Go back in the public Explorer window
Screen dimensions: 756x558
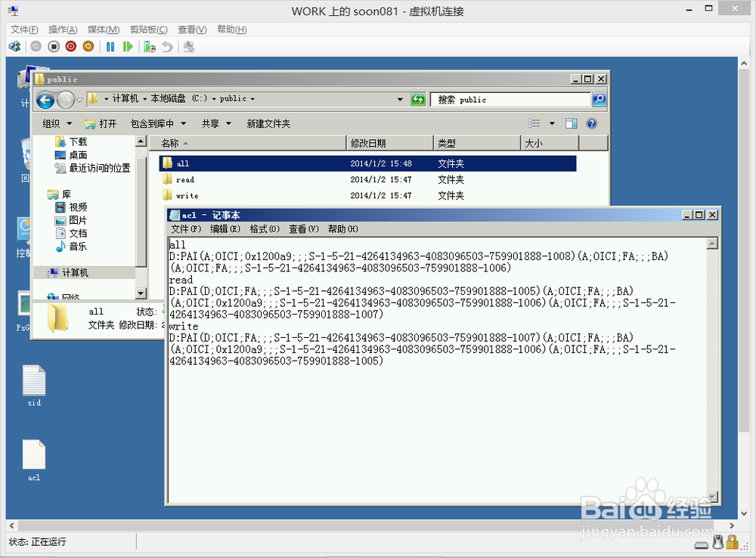[45, 101]
